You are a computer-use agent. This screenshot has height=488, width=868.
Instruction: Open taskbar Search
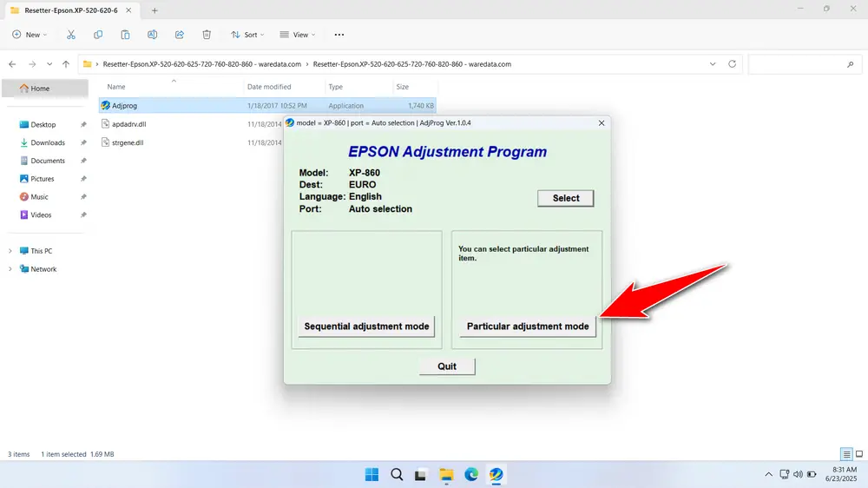pos(397,475)
